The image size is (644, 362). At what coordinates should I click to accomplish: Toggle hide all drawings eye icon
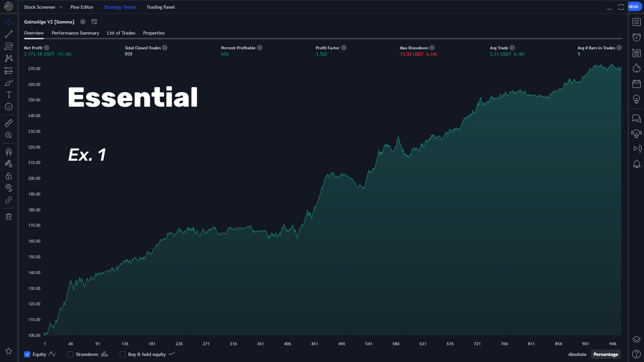[9, 187]
